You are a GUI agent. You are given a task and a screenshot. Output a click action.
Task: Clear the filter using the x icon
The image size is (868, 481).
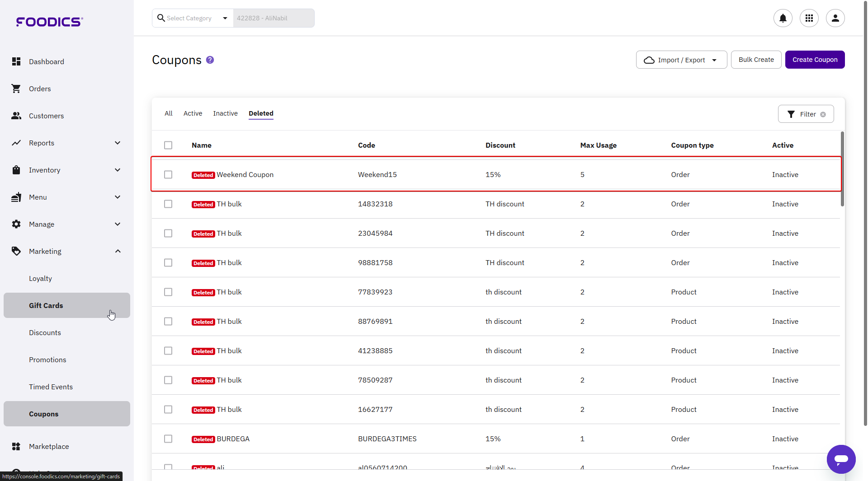point(823,115)
